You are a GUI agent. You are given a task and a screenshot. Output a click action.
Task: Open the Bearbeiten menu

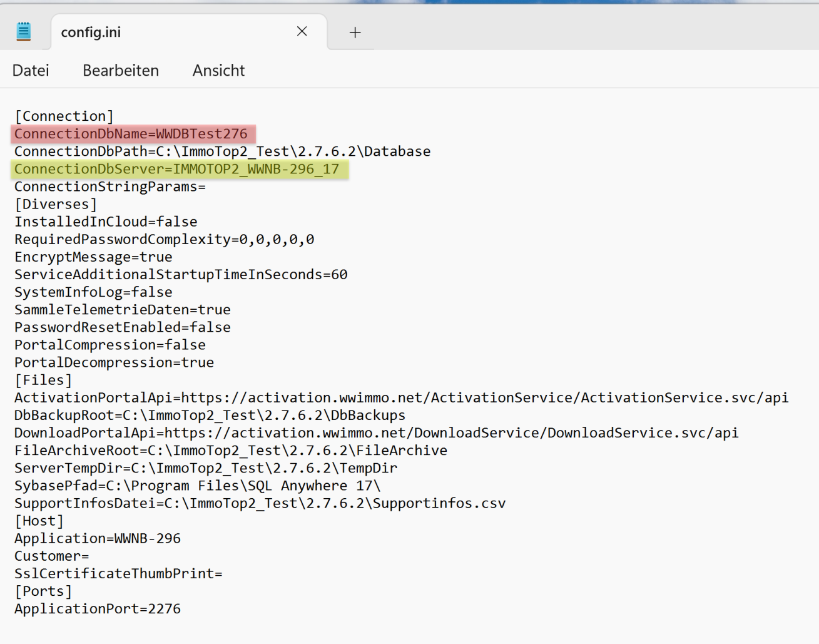pyautogui.click(x=121, y=70)
